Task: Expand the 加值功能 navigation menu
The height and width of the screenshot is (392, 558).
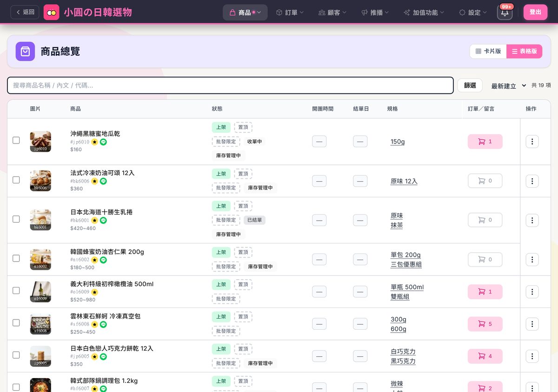Action: click(x=424, y=13)
